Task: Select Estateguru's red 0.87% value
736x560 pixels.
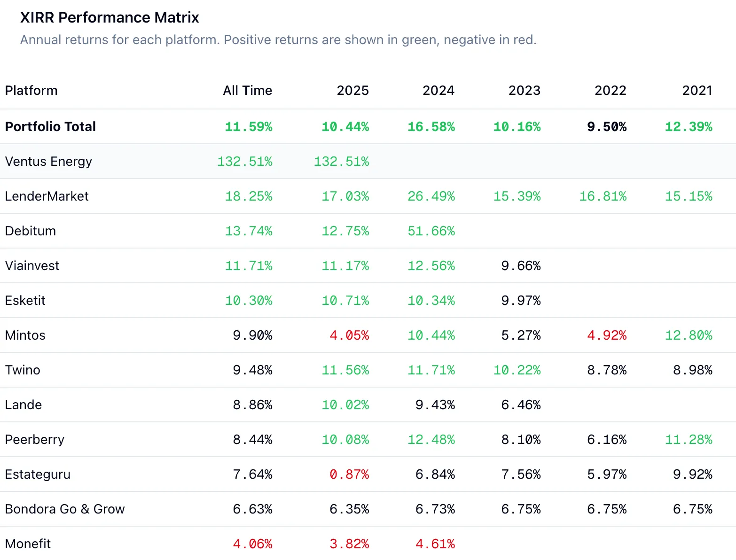Action: pyautogui.click(x=349, y=474)
